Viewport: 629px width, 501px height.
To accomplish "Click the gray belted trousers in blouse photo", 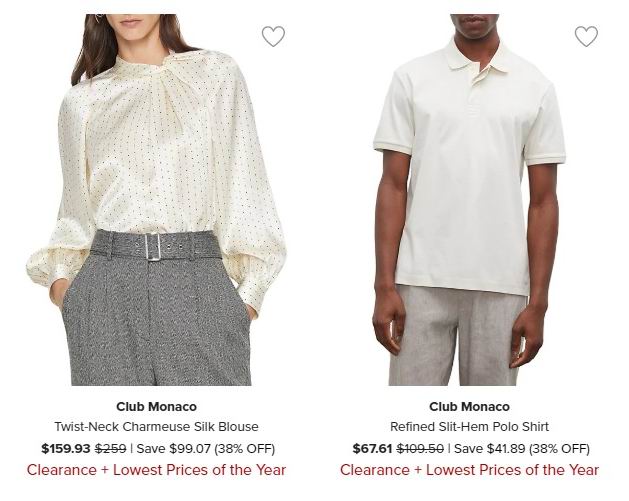I will 157,313.
